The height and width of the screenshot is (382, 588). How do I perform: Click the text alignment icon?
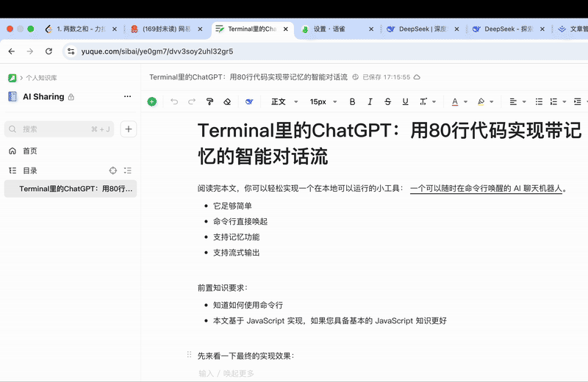tap(513, 101)
